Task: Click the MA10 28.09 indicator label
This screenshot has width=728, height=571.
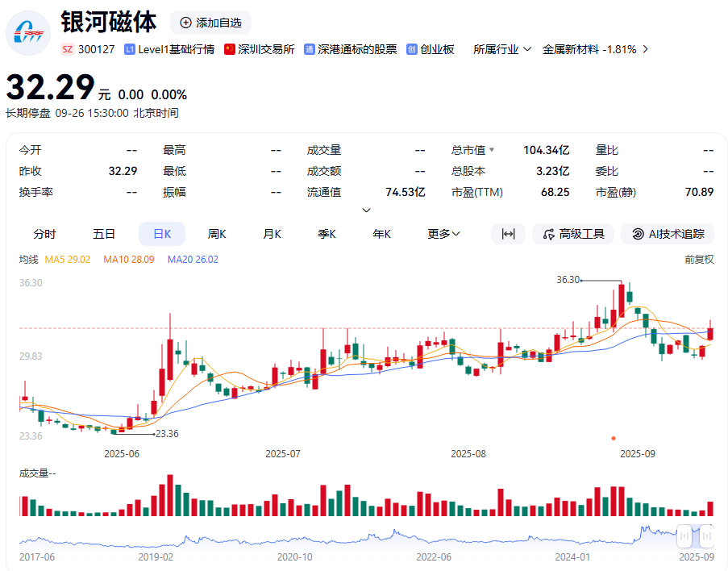Action: (129, 259)
